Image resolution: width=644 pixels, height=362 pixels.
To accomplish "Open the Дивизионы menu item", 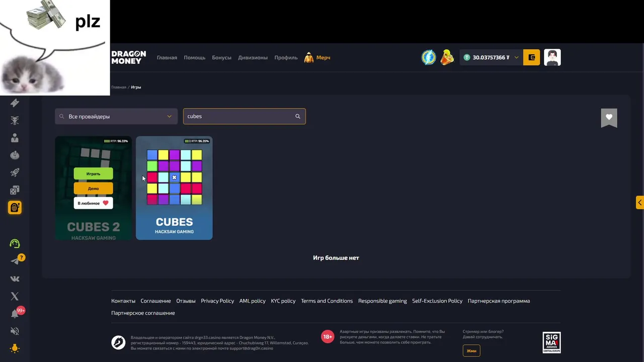I will coord(253,57).
